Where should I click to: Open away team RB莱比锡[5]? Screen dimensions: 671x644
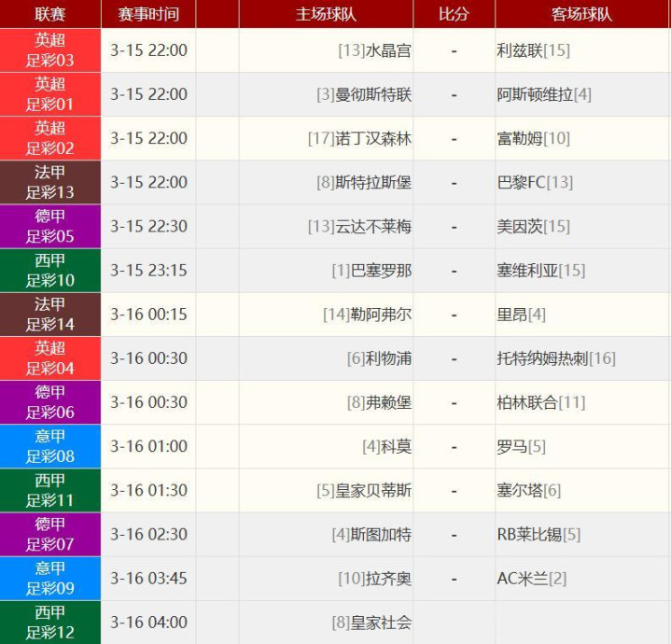tap(538, 535)
